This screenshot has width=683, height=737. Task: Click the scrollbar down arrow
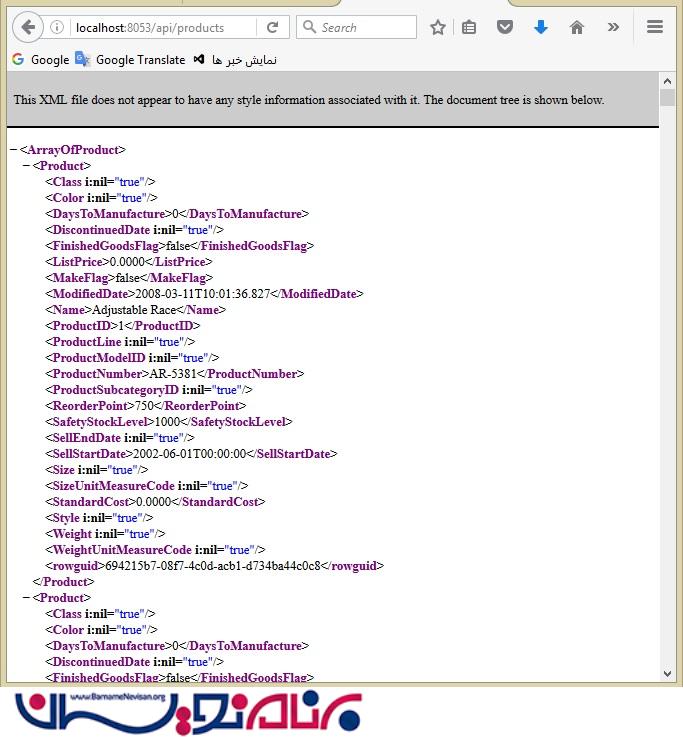point(667,674)
